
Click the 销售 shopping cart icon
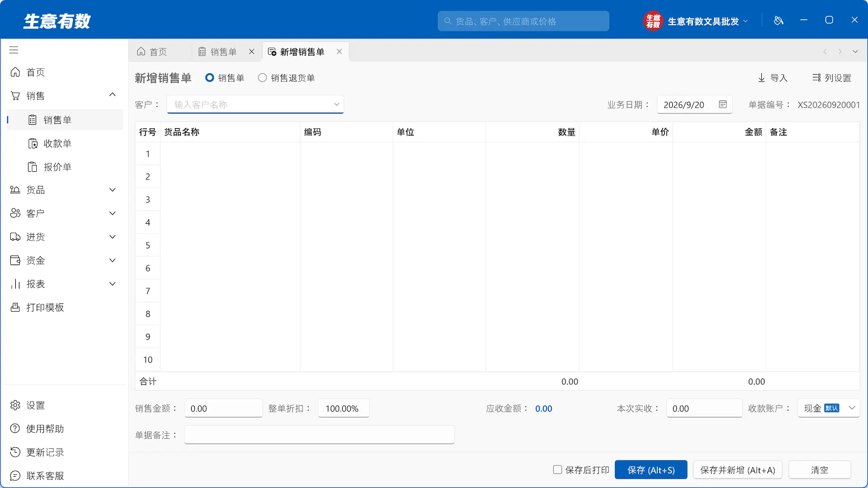(15, 96)
